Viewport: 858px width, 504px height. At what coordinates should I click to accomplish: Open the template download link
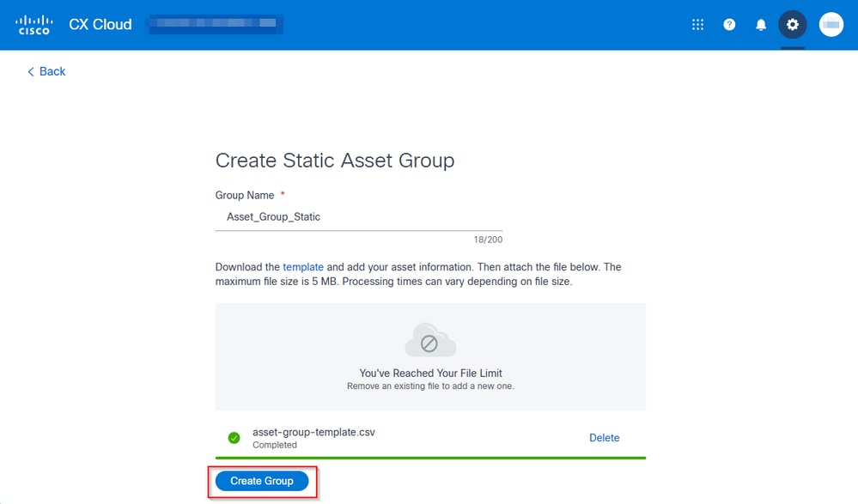coord(303,267)
